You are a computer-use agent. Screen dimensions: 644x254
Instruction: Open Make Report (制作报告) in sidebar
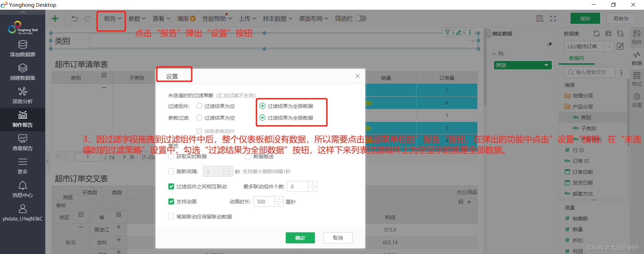[22, 119]
